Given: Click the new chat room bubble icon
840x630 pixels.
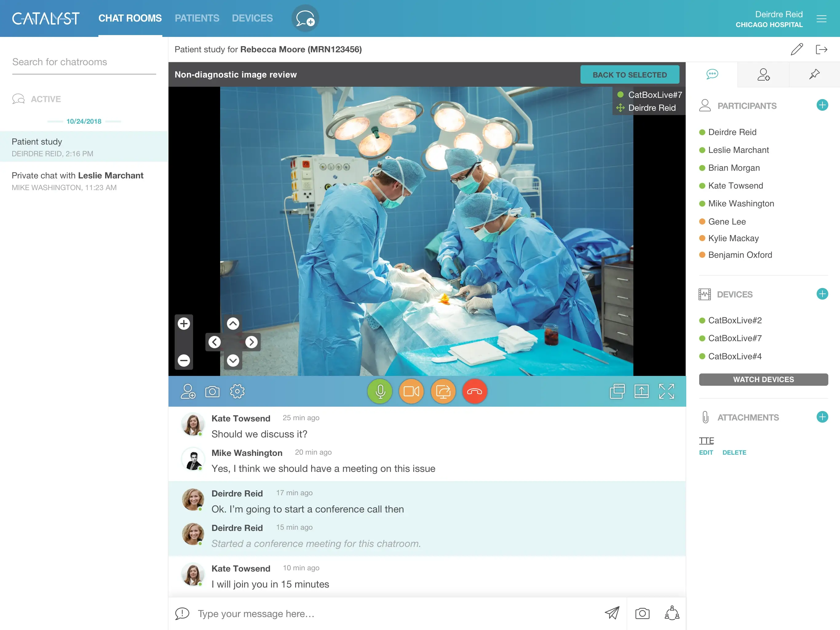Looking at the screenshot, I should 305,18.
